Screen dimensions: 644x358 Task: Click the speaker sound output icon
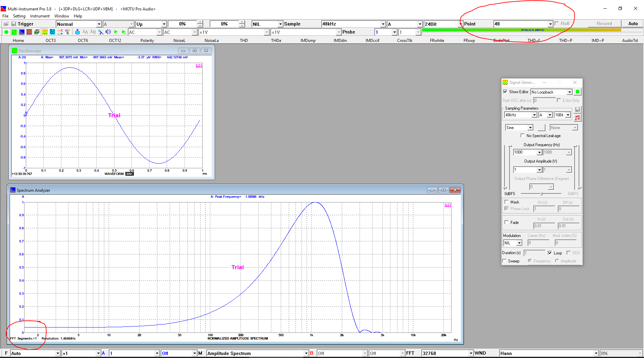click(x=108, y=32)
